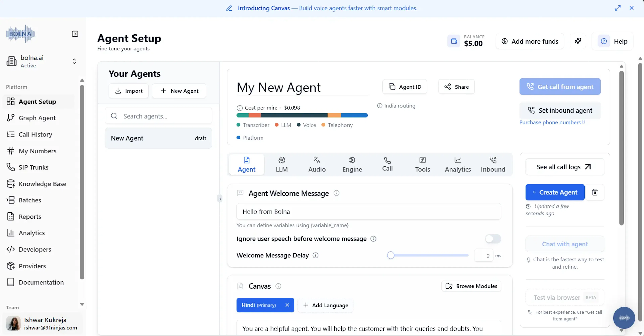Image resolution: width=644 pixels, height=336 pixels.
Task: Open Browse Modules
Action: [471, 286]
